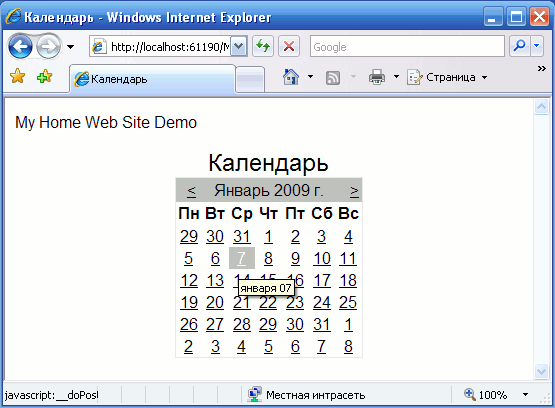Go to the Home page icon

pos(291,77)
